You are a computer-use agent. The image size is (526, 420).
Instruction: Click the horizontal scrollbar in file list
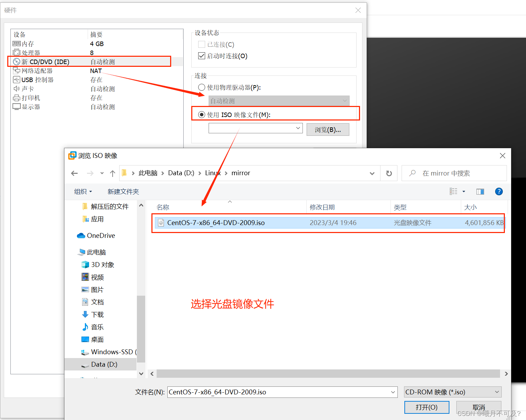(328, 374)
